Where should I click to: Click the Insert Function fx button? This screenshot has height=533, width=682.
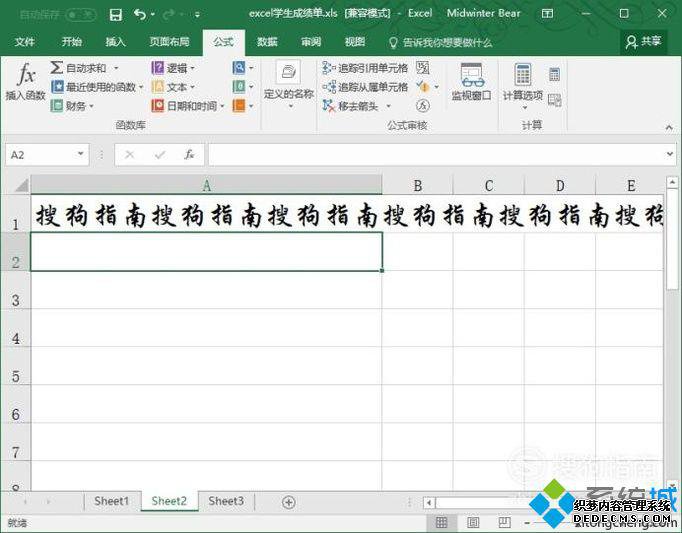coord(25,81)
